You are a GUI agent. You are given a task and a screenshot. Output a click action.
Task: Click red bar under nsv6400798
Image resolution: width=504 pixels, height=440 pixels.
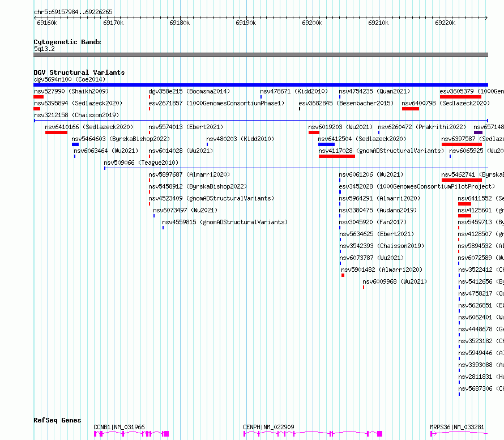click(411, 109)
